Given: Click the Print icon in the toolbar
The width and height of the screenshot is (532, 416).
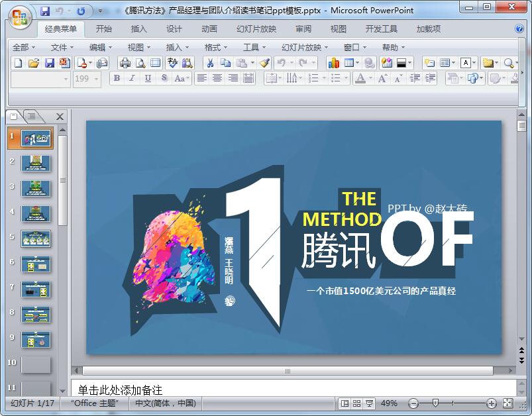Looking at the screenshot, I should coord(125,63).
